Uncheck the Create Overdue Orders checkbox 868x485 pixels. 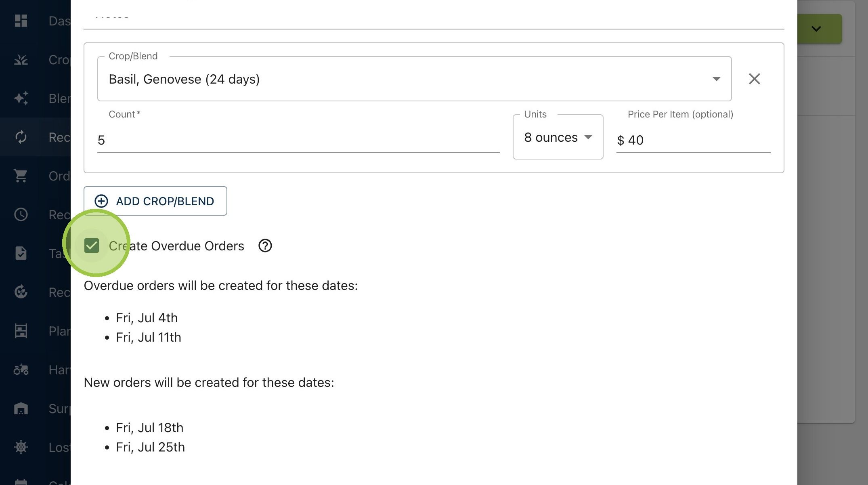[x=92, y=246]
